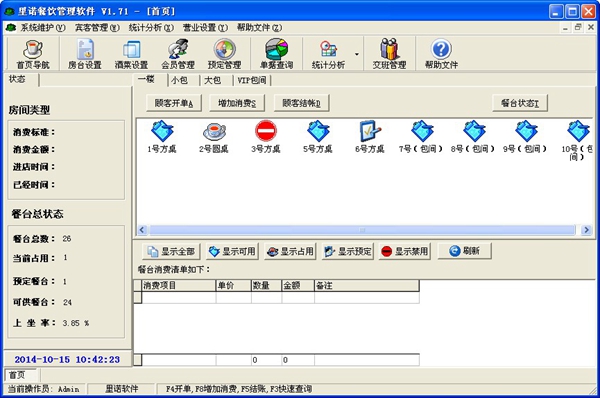Click 刷新 refresh button
Viewport: 600px width, 398px height.
(x=465, y=251)
